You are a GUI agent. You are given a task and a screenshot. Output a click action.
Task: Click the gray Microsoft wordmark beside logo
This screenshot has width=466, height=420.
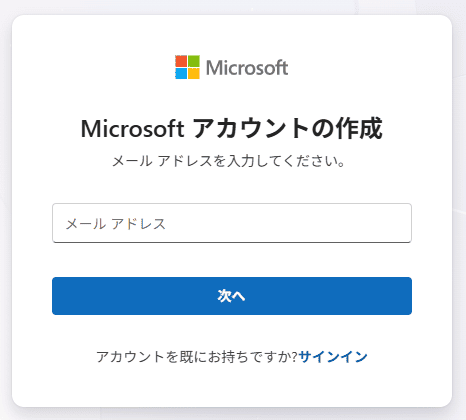point(247,68)
